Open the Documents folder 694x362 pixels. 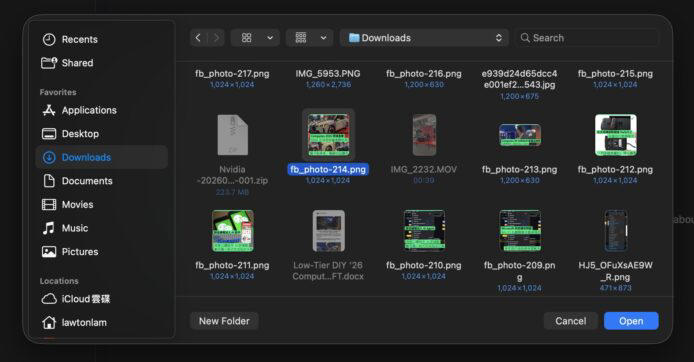tap(101, 181)
